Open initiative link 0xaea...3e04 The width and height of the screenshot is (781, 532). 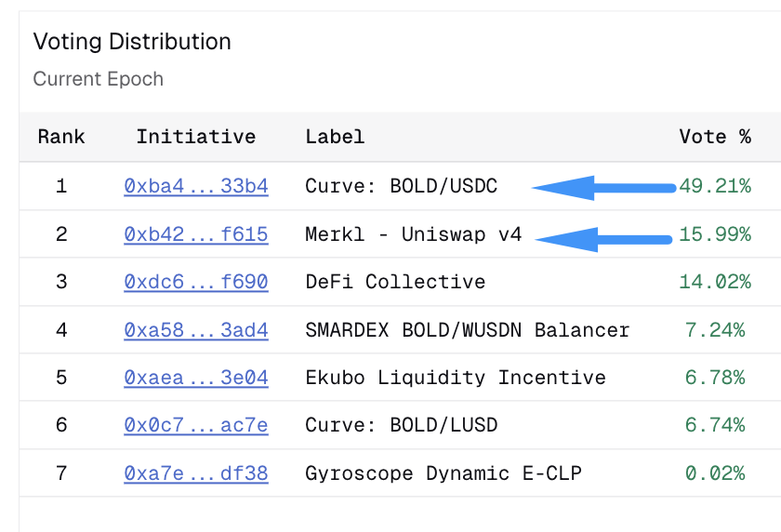[196, 378]
